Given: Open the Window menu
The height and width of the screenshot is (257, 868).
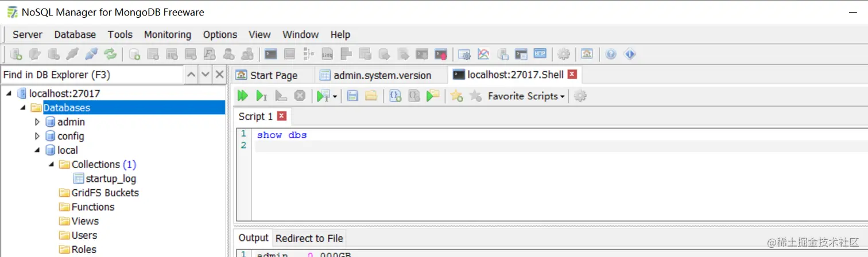Looking at the screenshot, I should pos(301,34).
